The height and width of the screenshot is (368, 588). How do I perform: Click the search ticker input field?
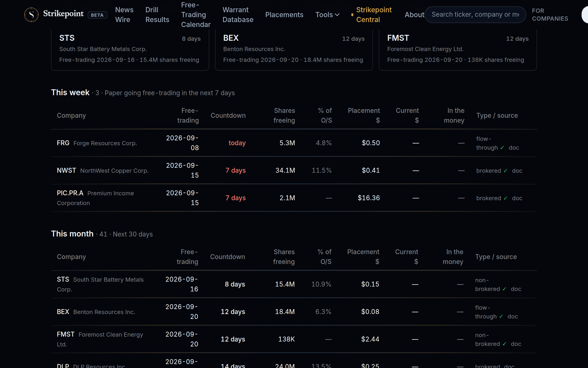(x=475, y=14)
